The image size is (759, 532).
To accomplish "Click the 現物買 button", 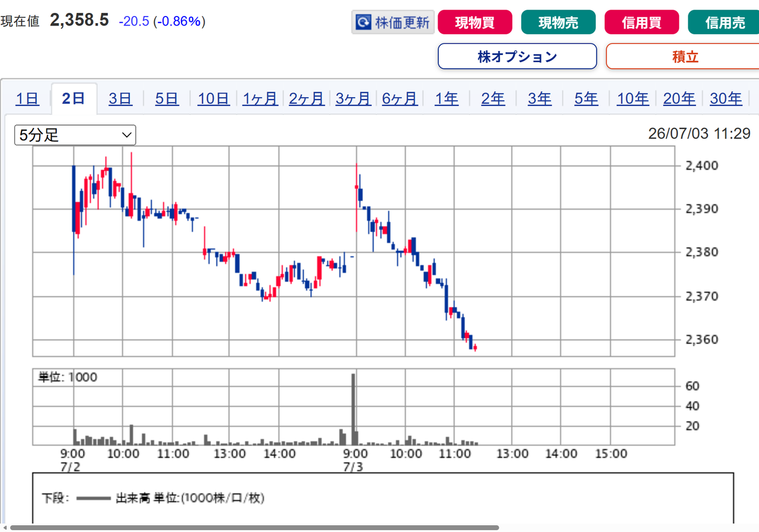I will click(x=474, y=23).
